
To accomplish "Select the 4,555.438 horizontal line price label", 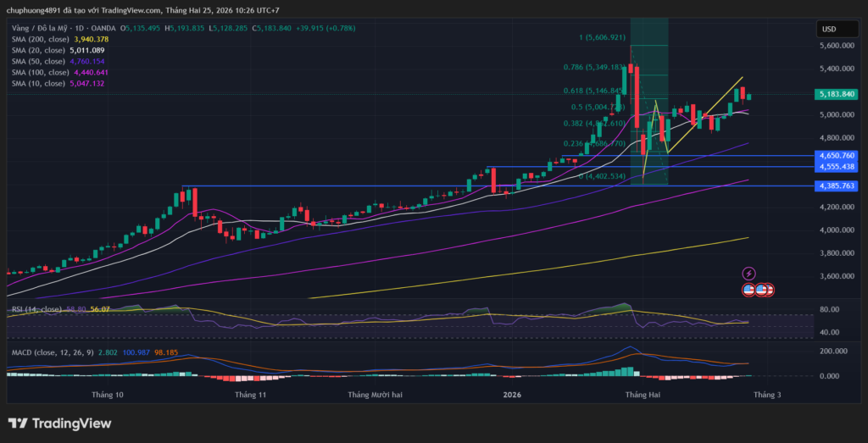I will coord(837,167).
